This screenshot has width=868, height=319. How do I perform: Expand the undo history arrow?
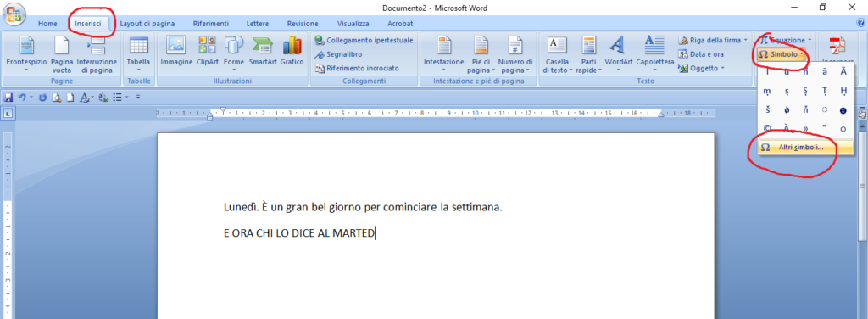(31, 97)
